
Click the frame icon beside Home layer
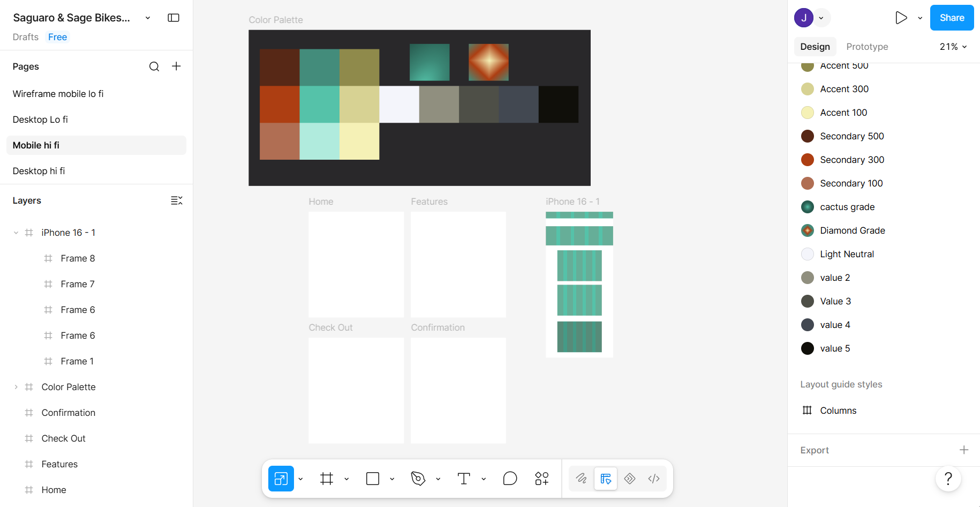(29, 490)
